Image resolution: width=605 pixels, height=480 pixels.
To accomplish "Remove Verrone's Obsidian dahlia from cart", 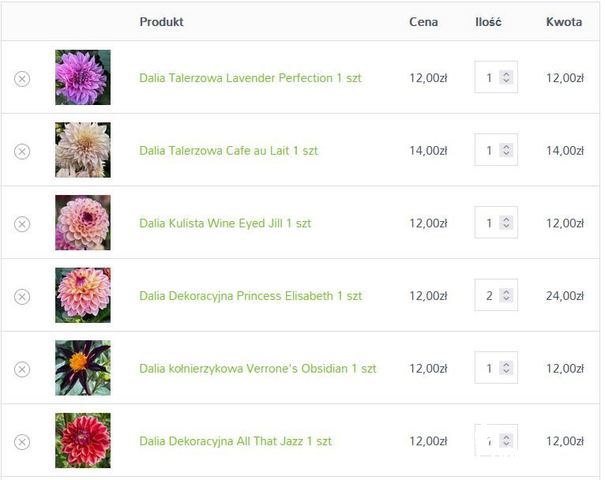I will point(22,369).
